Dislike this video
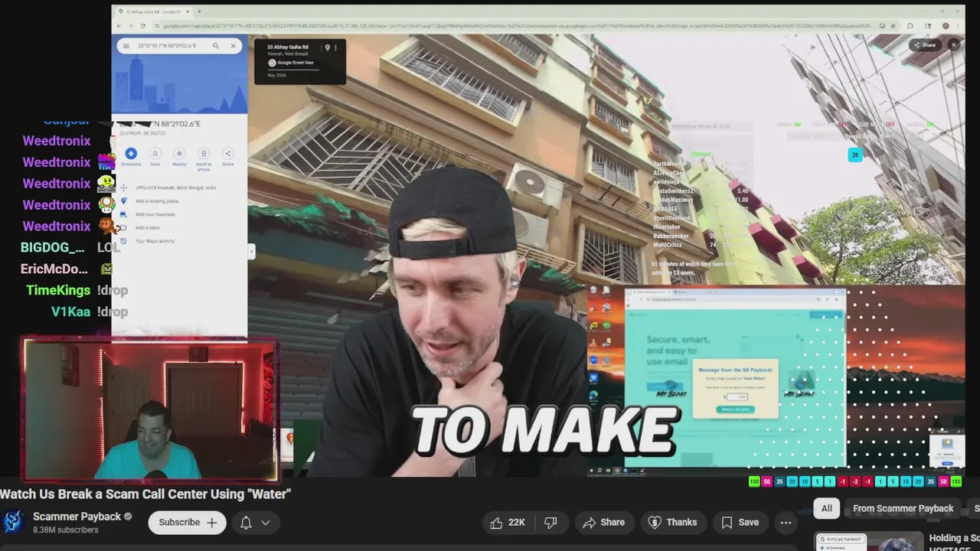 (550, 523)
